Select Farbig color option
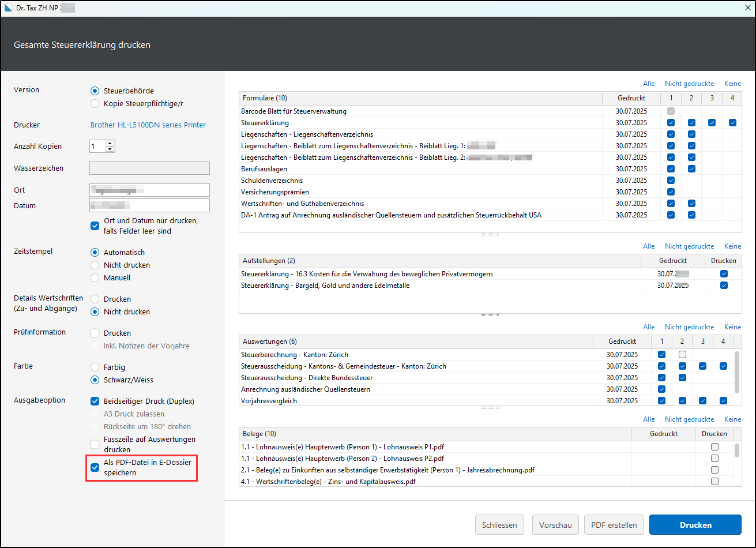This screenshot has width=756, height=548. point(95,367)
